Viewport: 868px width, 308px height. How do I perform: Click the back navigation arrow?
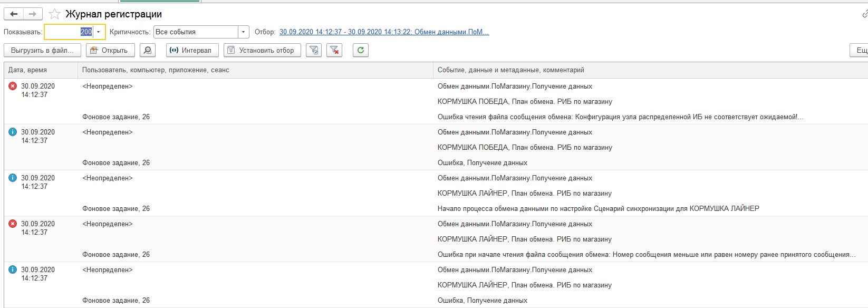coord(14,14)
